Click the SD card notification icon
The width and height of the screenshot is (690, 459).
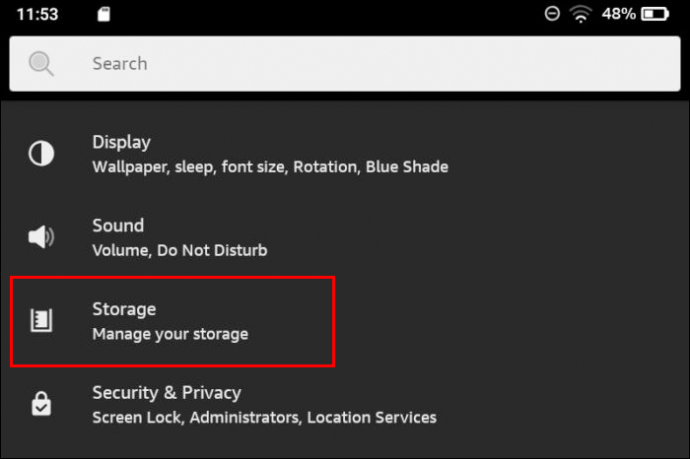tap(105, 14)
